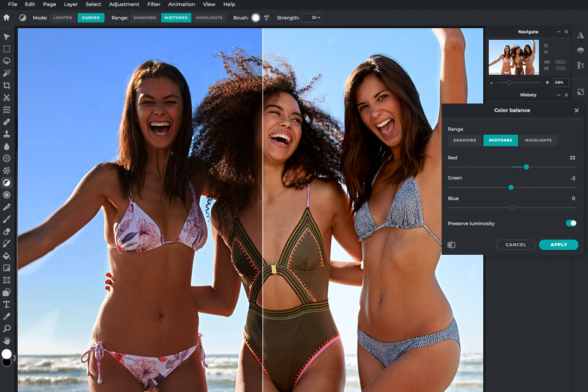The width and height of the screenshot is (588, 392).
Task: Select the Hand pan tool
Action: tap(6, 341)
